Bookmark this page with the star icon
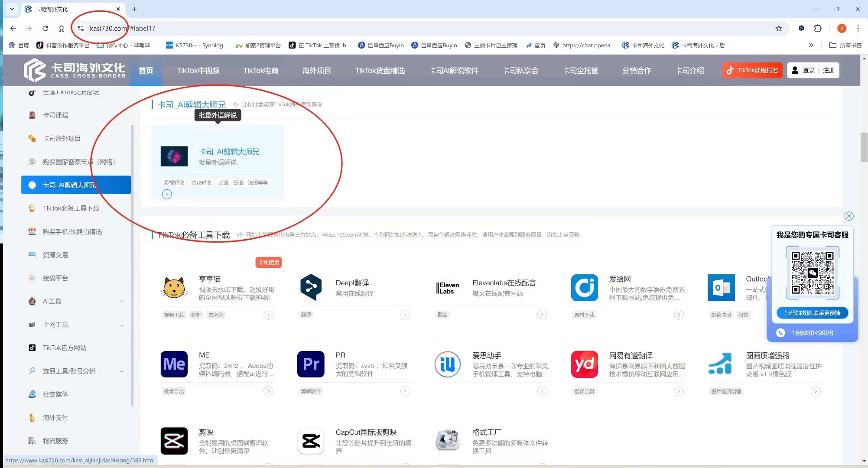This screenshot has width=868, height=468. click(x=779, y=28)
